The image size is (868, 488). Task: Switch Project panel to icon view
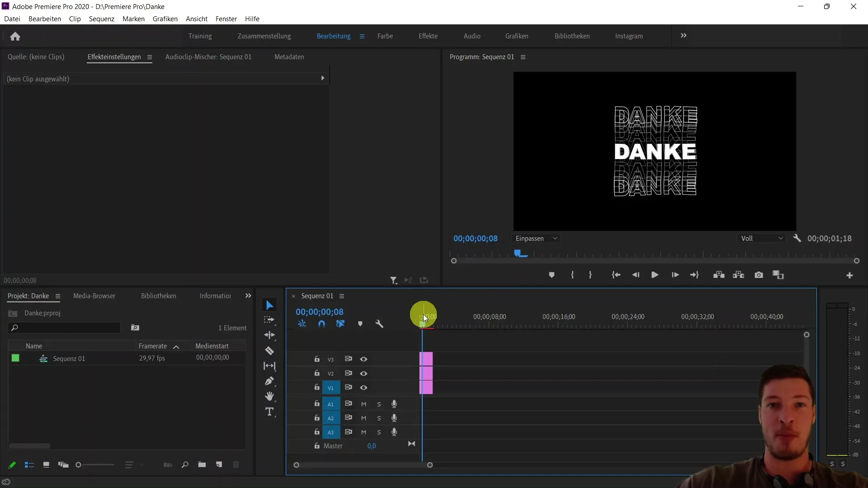coord(46,465)
